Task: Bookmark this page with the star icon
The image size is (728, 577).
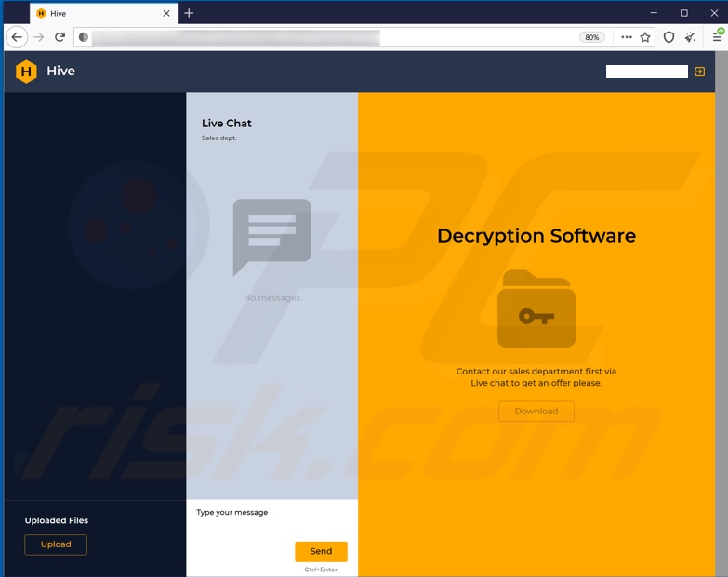Action: pyautogui.click(x=645, y=37)
